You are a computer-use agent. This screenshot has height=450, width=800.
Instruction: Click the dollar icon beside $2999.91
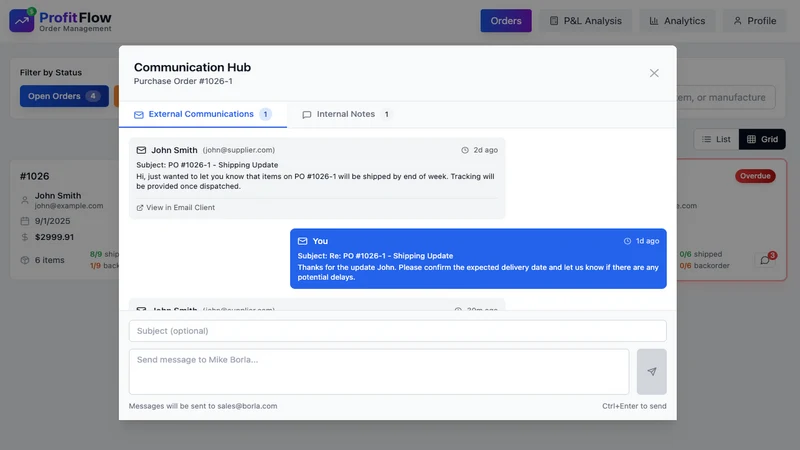[x=24, y=237]
